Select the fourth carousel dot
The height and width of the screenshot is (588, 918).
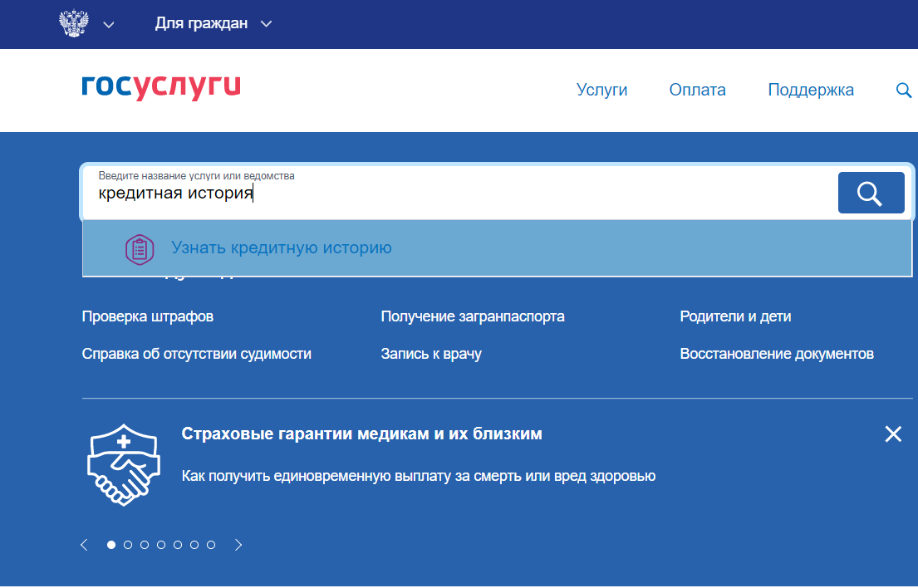[x=161, y=545]
